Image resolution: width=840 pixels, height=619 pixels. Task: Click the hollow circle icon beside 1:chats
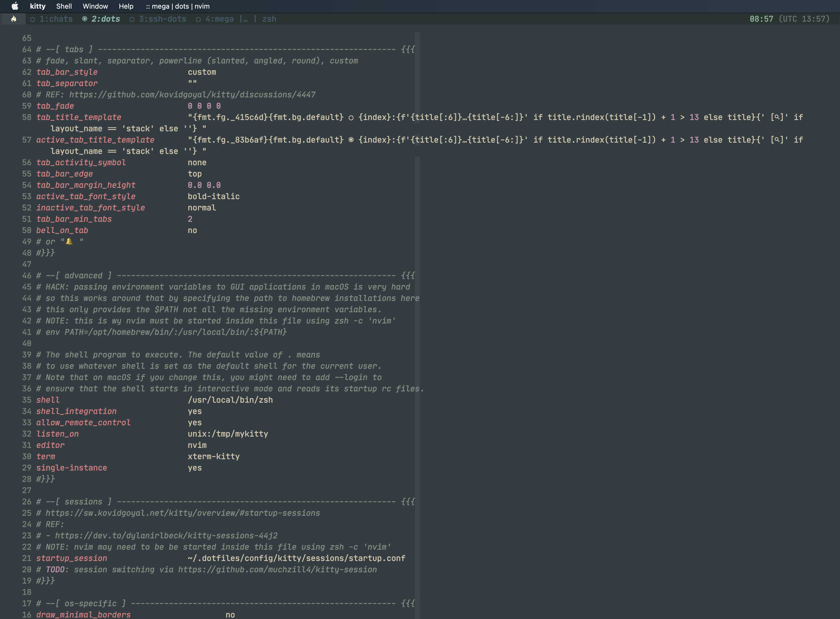tap(33, 19)
